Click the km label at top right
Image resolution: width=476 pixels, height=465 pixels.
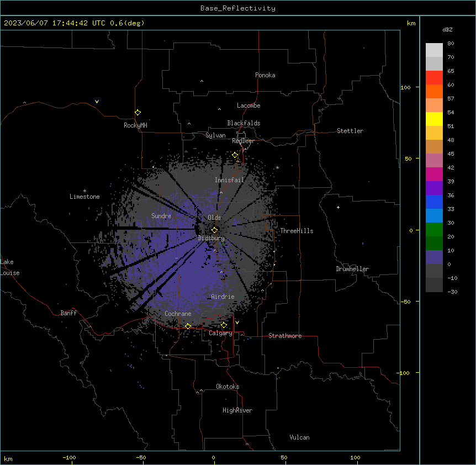[411, 23]
